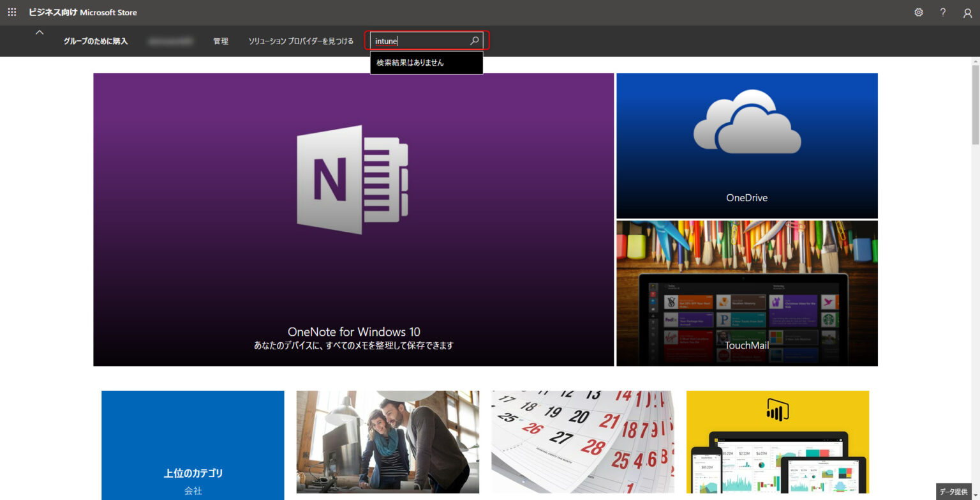980x500 pixels.
Task: Click inside the intune search field
Action: (x=415, y=40)
